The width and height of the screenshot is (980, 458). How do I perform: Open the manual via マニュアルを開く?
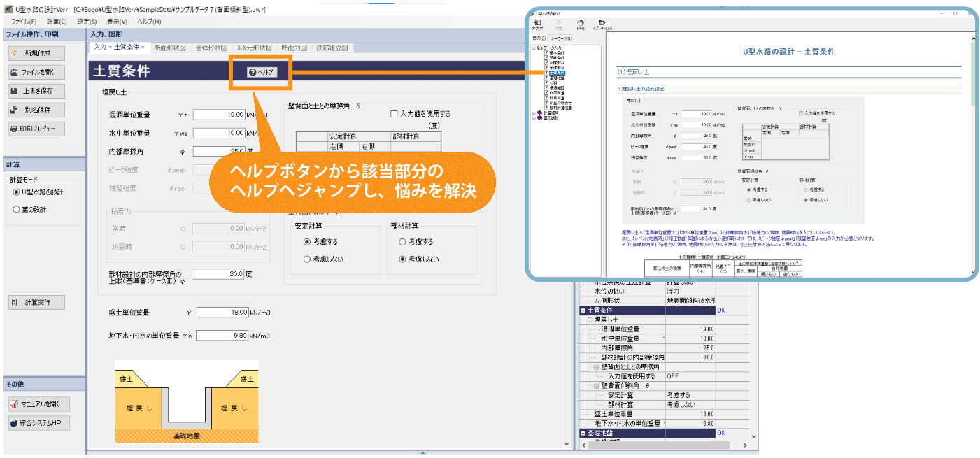(x=39, y=404)
